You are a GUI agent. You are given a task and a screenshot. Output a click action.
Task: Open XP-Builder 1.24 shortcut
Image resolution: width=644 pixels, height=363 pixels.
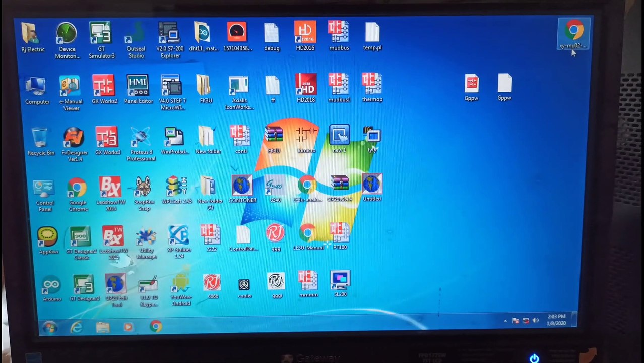pos(179,242)
